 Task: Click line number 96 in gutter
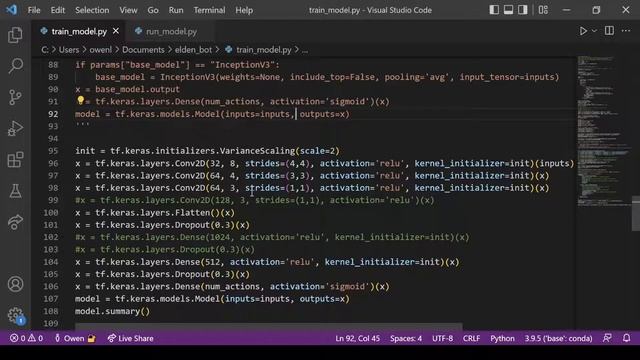tap(53, 163)
